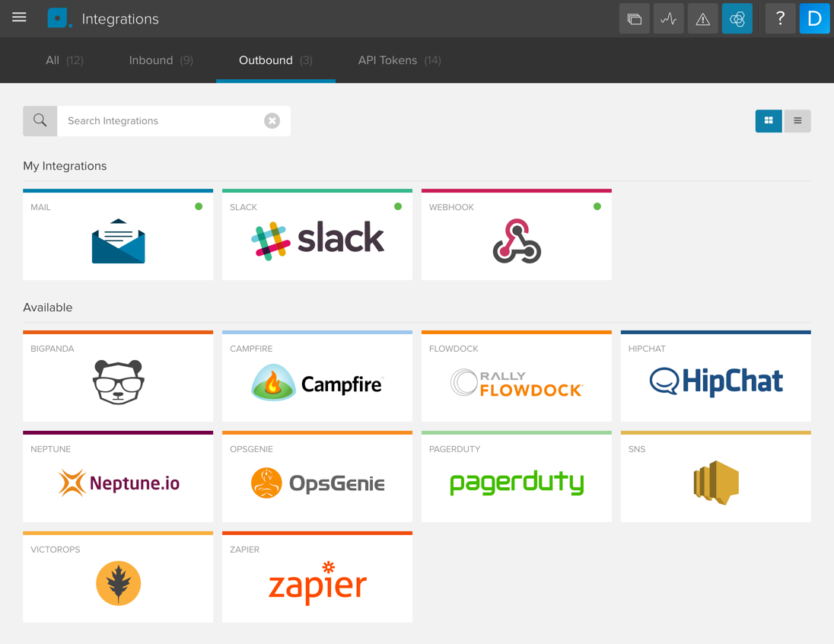Viewport: 834px width, 644px height.
Task: Click the dashboards icon in top bar
Action: tap(634, 19)
